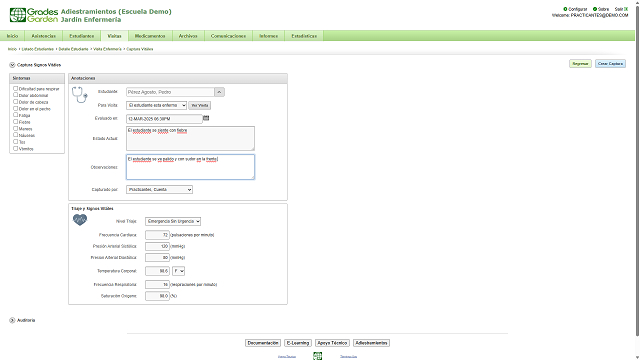Open the Para Visita dropdown

pyautogui.click(x=156, y=105)
